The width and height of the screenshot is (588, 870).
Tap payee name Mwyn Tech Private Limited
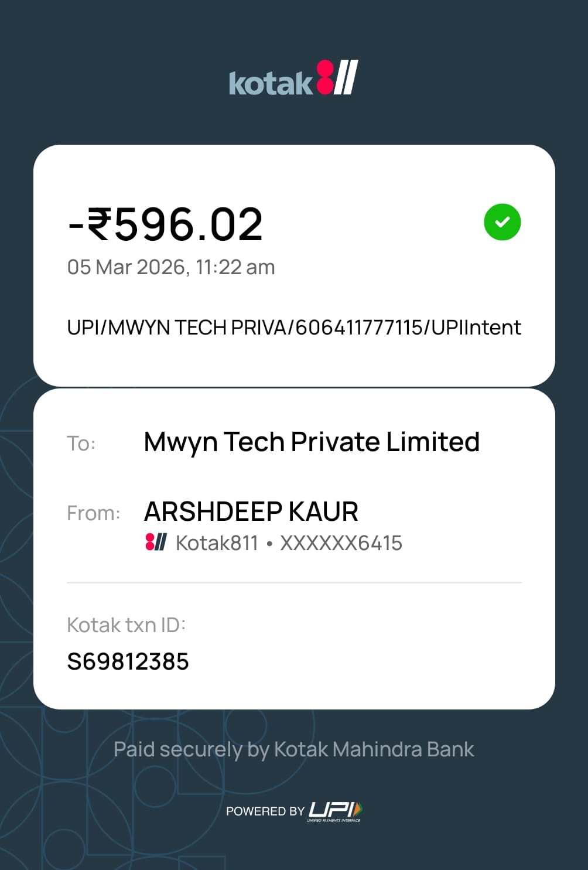pos(312,442)
